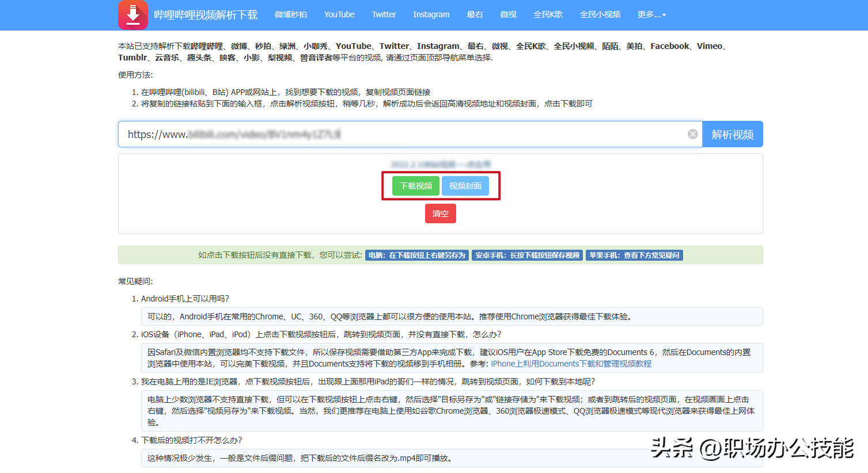Click the question 'Android手机上可以用吗?'
The image size is (868, 473).
pos(185,299)
